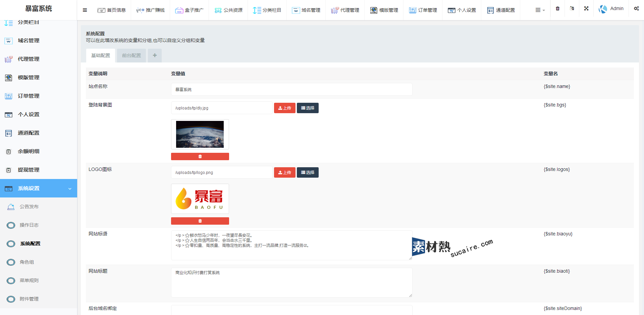Open 公告发布 in the sidebar
Viewport: 644px width, 315px height.
click(29, 207)
